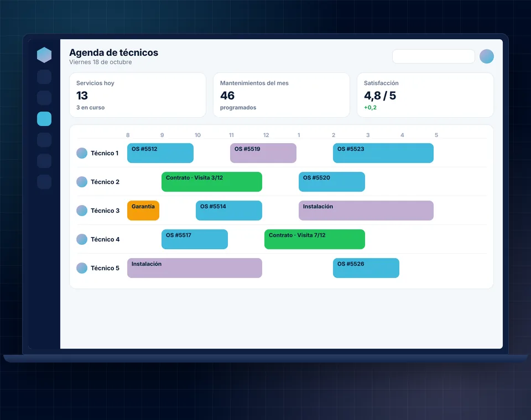The height and width of the screenshot is (420, 531).
Task: Open the OS #5526 service block
Action: click(366, 268)
